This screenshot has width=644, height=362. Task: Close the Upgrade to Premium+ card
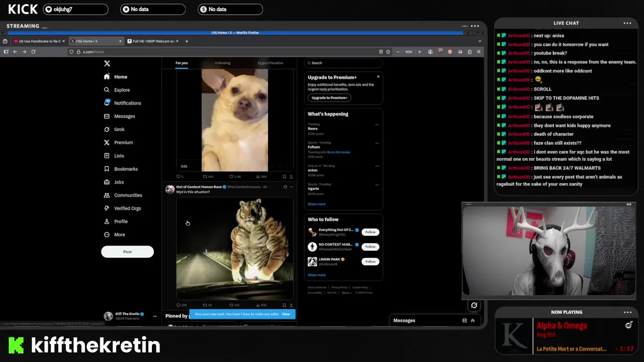pos(378,76)
